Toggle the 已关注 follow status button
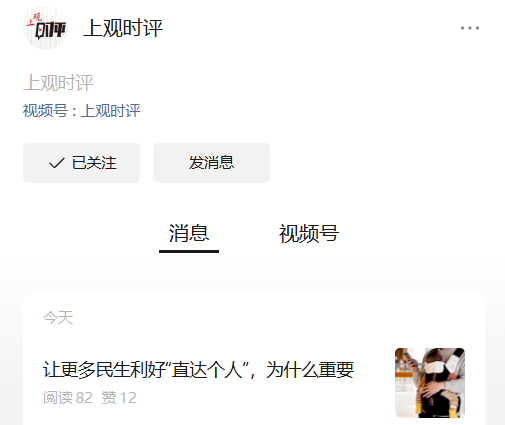Screen dimensions: 505x425 81,163
